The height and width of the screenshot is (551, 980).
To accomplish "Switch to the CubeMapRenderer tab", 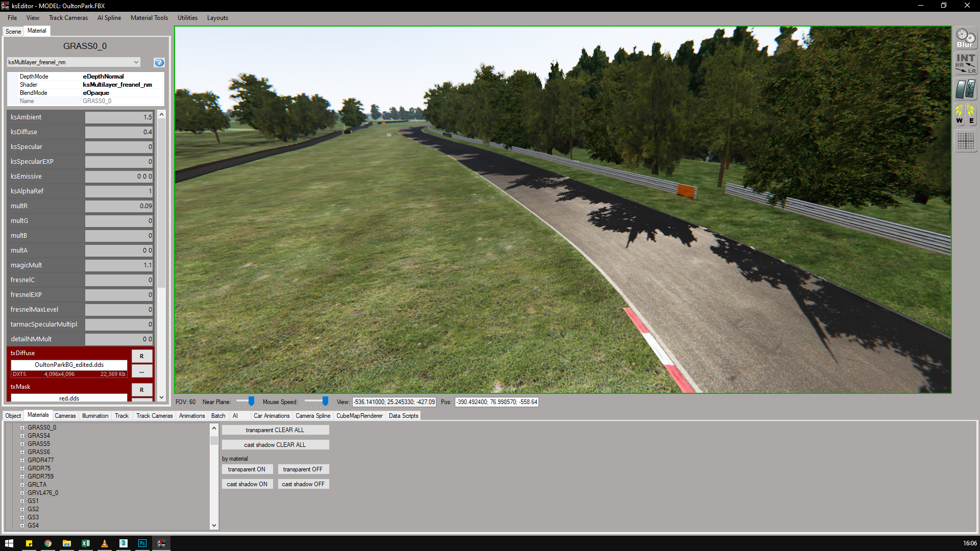I will pyautogui.click(x=359, y=416).
